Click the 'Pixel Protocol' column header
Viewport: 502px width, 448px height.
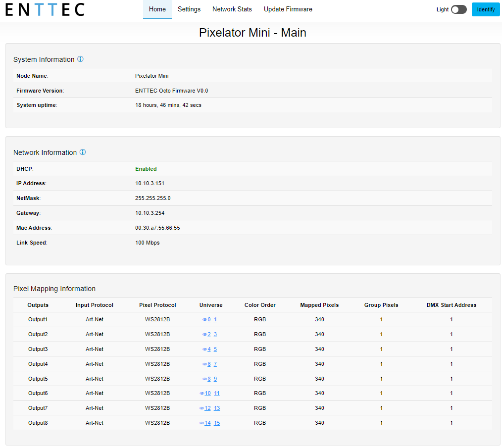coord(157,305)
